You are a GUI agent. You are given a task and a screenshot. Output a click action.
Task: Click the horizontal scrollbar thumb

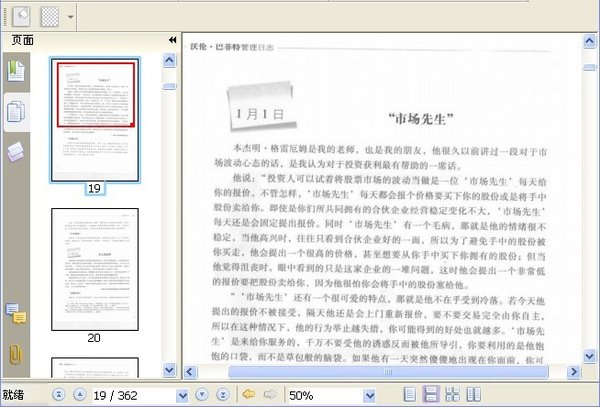pyautogui.click(x=388, y=371)
